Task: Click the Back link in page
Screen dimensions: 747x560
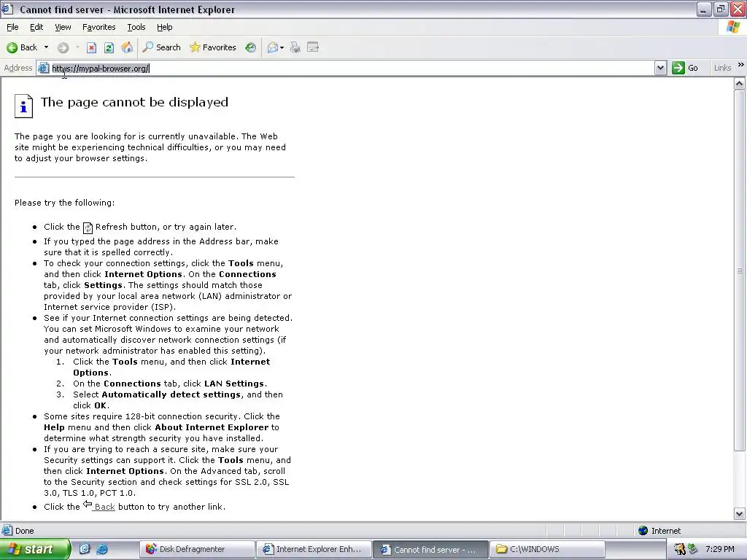Action: tap(104, 507)
